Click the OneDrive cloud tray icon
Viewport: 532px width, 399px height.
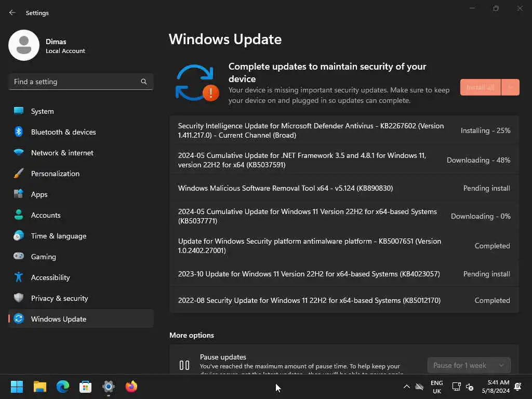tap(419, 387)
